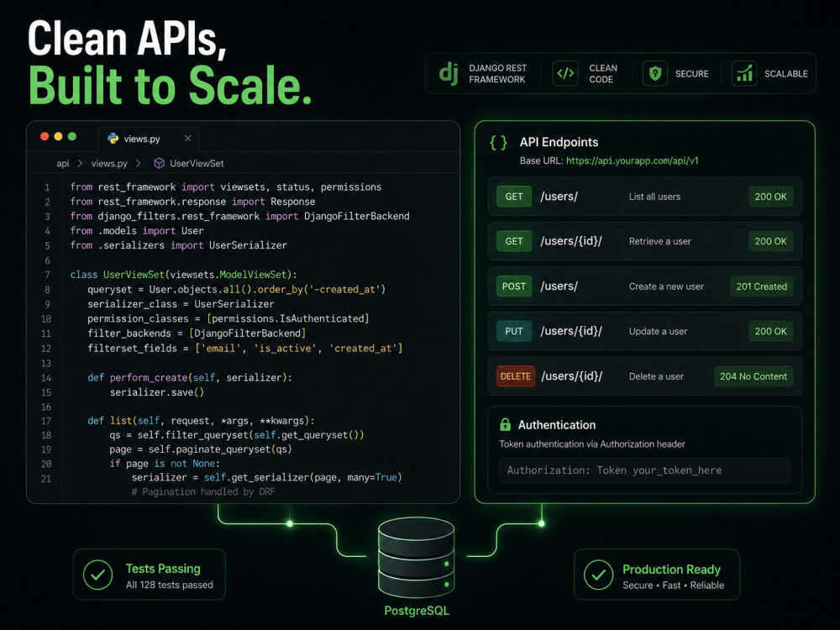The image size is (840, 630).
Task: Click 'serializer.save()' code line
Action: coord(157,392)
